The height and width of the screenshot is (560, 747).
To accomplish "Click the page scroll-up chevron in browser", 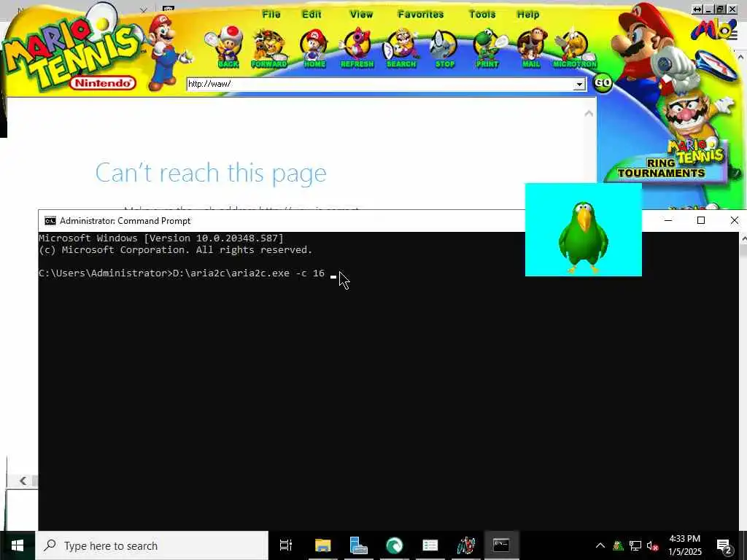I will click(x=589, y=113).
